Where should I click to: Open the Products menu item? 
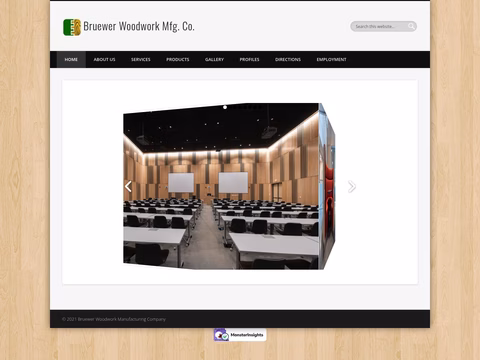pos(178,59)
